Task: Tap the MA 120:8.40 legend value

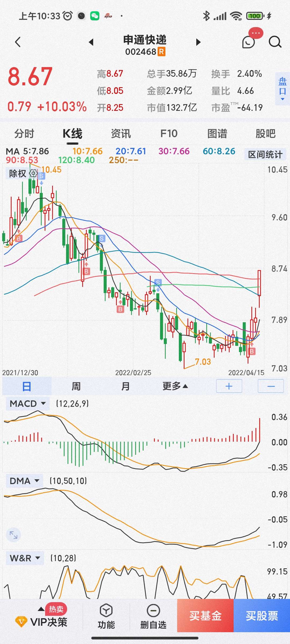Action: tap(77, 160)
